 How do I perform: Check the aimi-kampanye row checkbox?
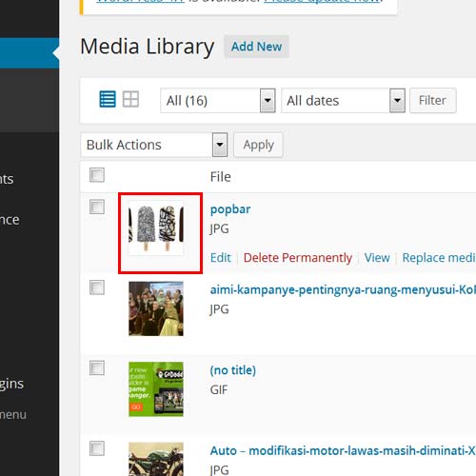97,288
